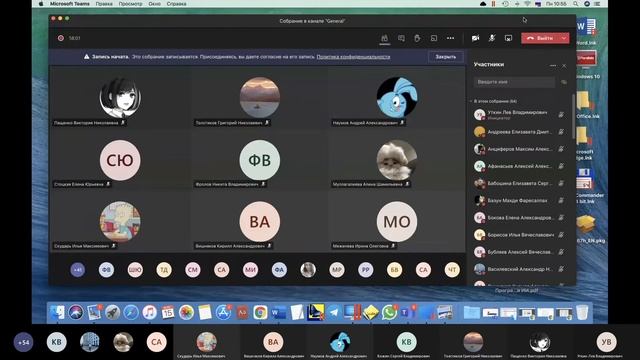
Task: Focus the Введите имя search field
Action: 514,82
